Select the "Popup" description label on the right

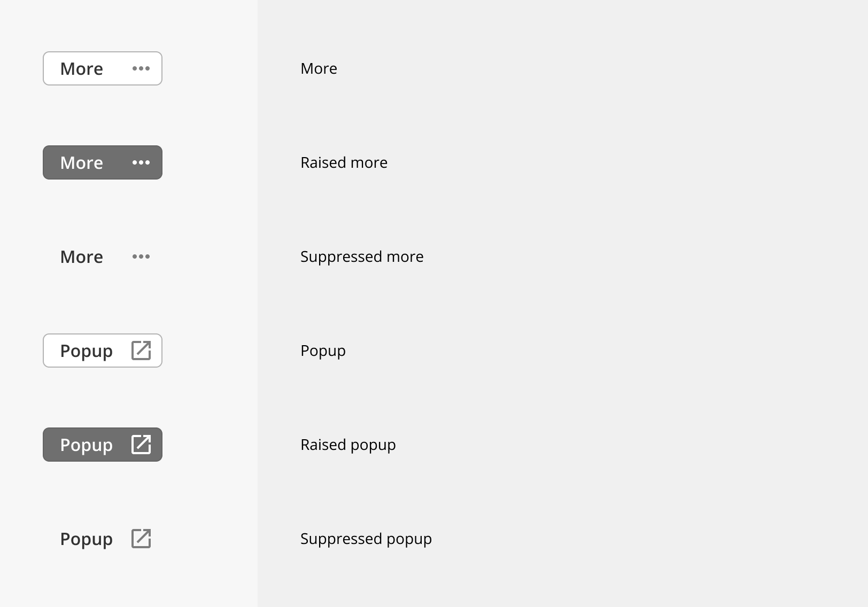323,351
